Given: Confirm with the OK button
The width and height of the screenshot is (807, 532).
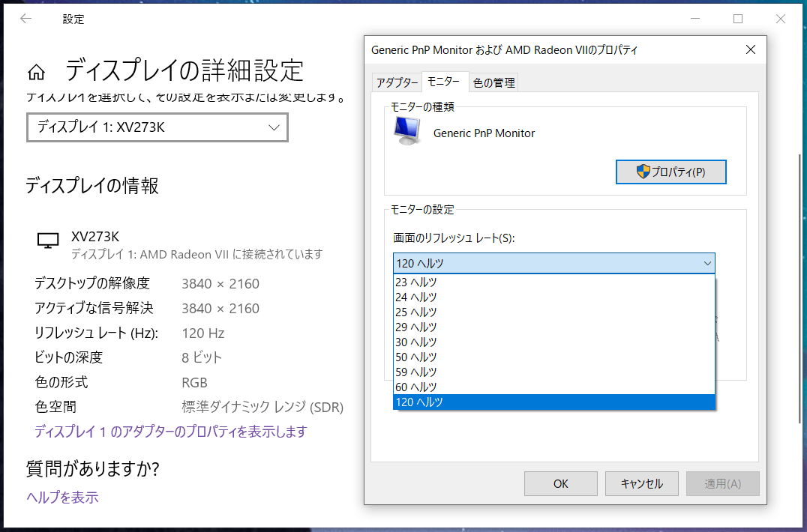Looking at the screenshot, I should [560, 484].
